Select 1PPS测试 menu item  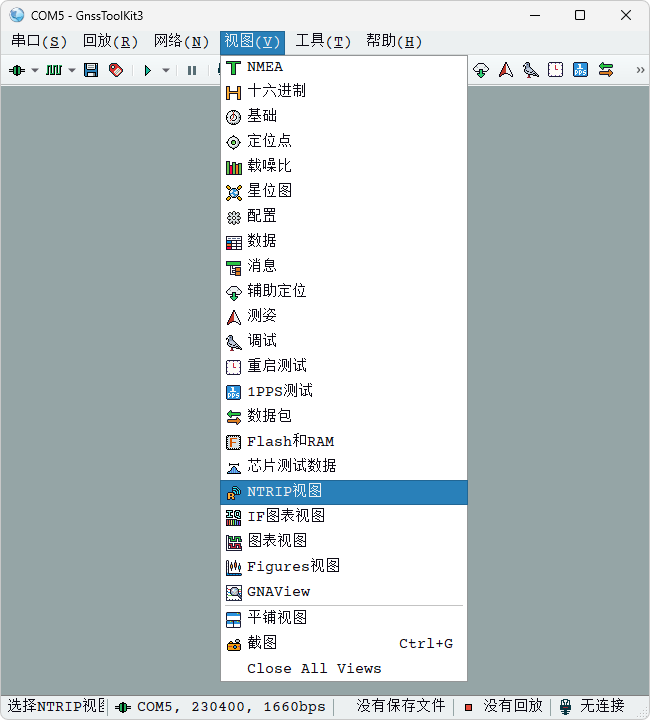[x=344, y=392]
